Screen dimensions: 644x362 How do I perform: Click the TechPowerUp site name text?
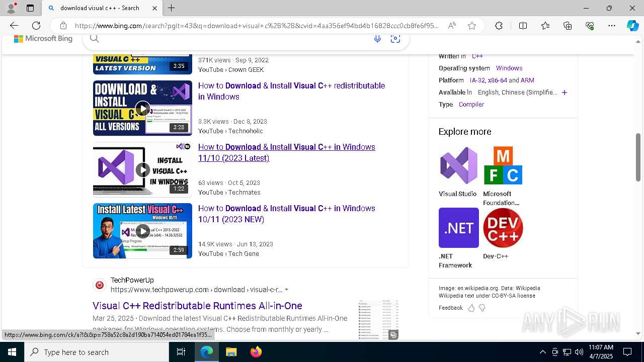[132, 280]
